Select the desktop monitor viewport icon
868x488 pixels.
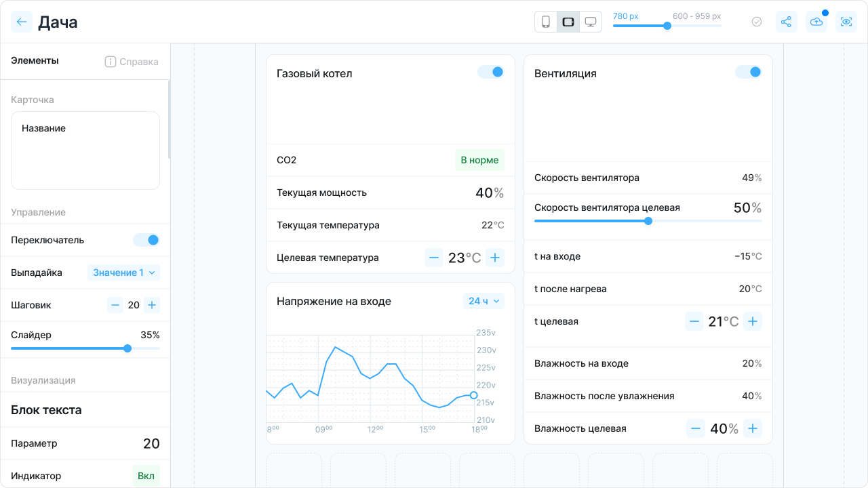[591, 22]
